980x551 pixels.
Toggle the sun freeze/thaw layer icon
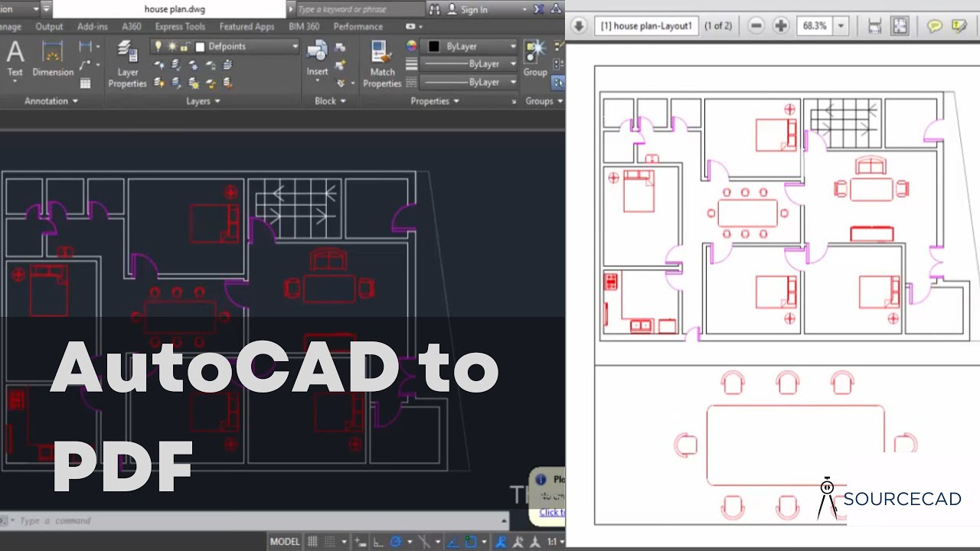tap(171, 47)
